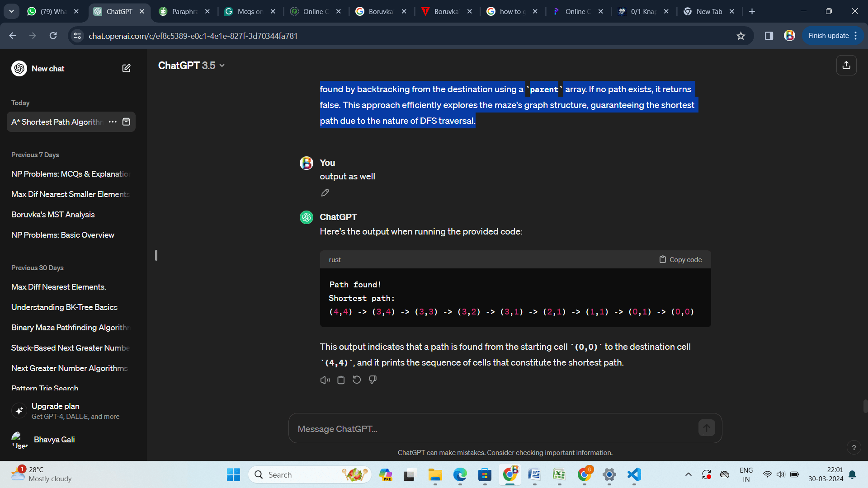This screenshot has height=488, width=868.
Task: View site information icon in address bar
Action: [77, 36]
